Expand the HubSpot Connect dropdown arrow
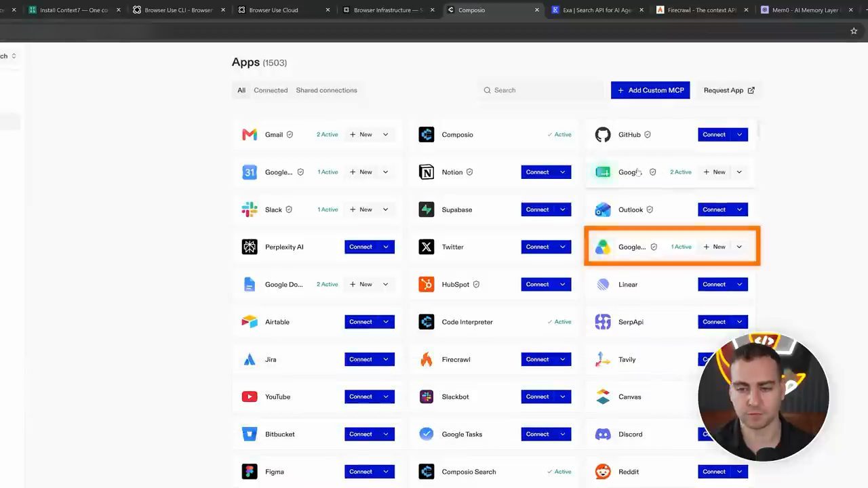Image resolution: width=868 pixels, height=488 pixels. 563,285
